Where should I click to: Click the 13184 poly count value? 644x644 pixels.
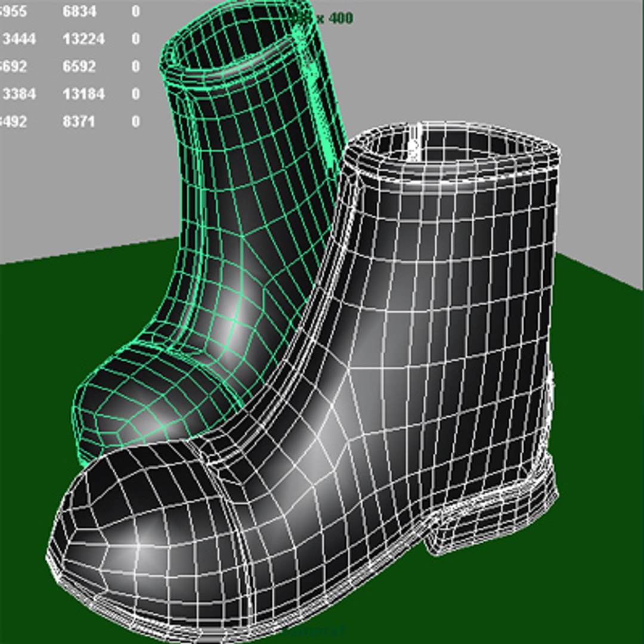[84, 94]
